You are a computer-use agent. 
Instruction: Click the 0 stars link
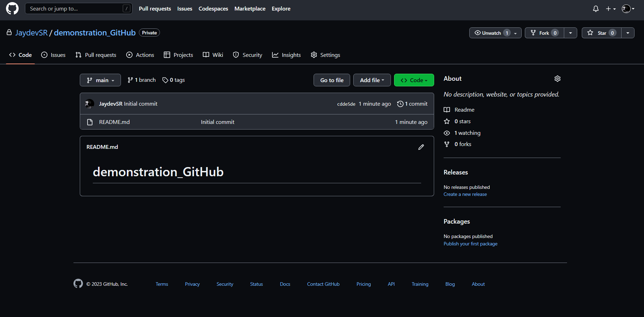[457, 121]
